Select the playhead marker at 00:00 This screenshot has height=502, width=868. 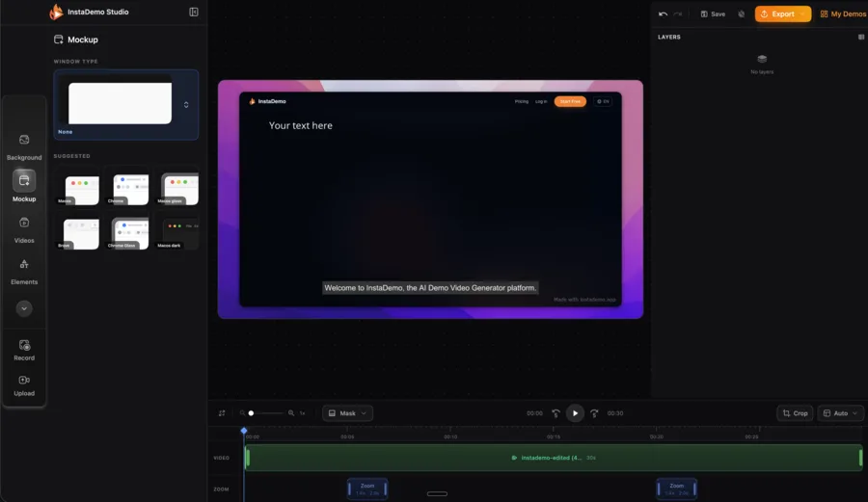tap(244, 430)
